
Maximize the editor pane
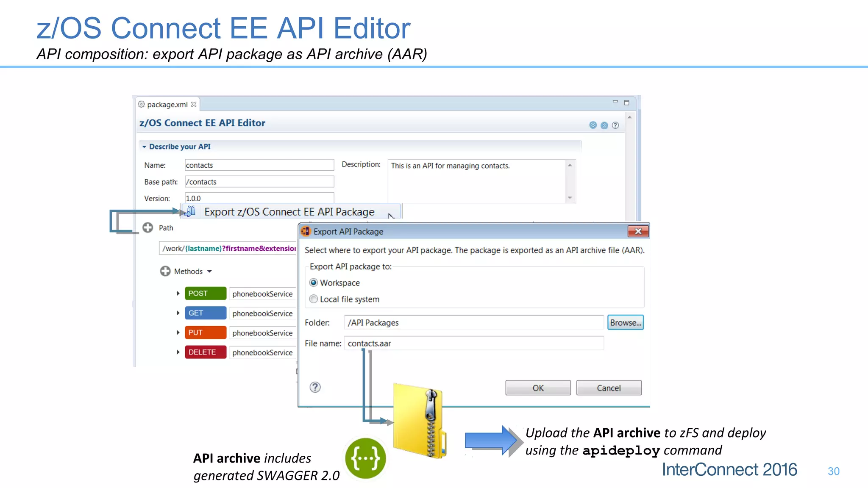click(x=626, y=103)
